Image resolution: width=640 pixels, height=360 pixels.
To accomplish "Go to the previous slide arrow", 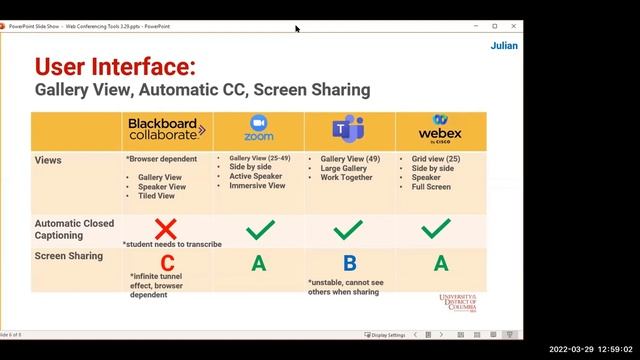I will coord(416,335).
